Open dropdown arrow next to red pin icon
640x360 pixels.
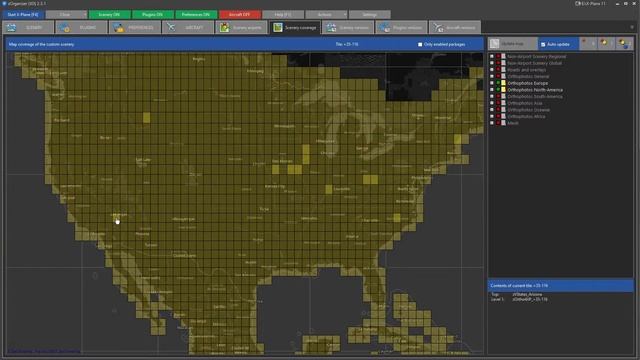[x=593, y=43]
